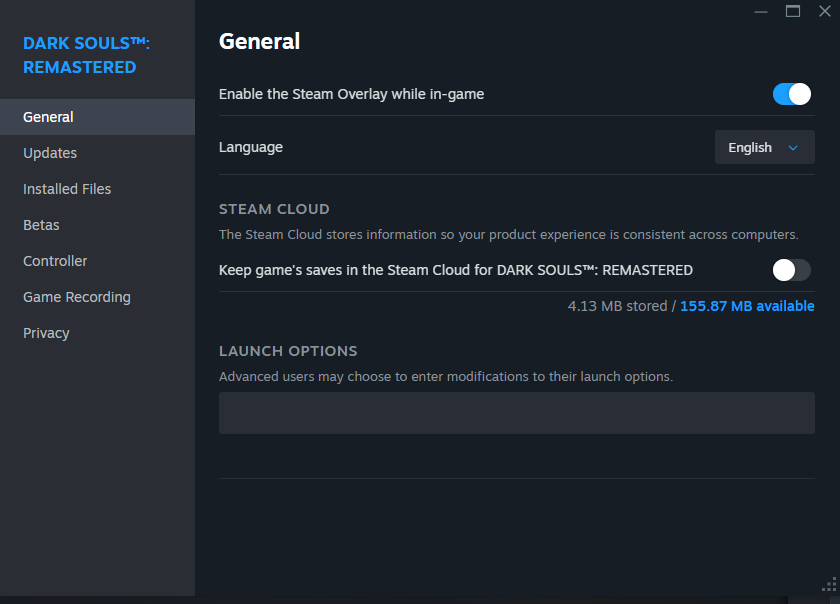This screenshot has width=840, height=604.
Task: Minimize the properties window
Action: (x=761, y=11)
